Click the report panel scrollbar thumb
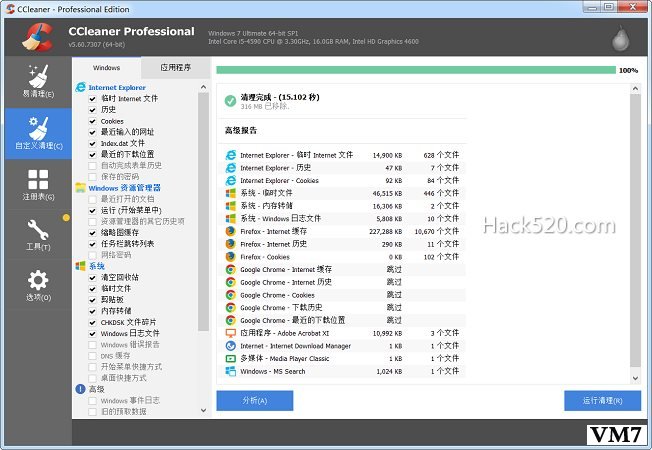This screenshot has height=450, width=652. (635, 230)
